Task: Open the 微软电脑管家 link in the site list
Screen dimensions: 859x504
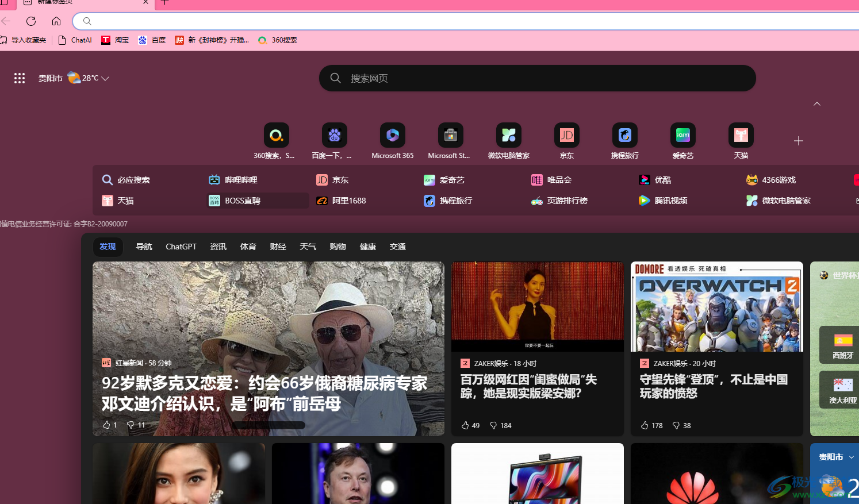Action: (779, 201)
